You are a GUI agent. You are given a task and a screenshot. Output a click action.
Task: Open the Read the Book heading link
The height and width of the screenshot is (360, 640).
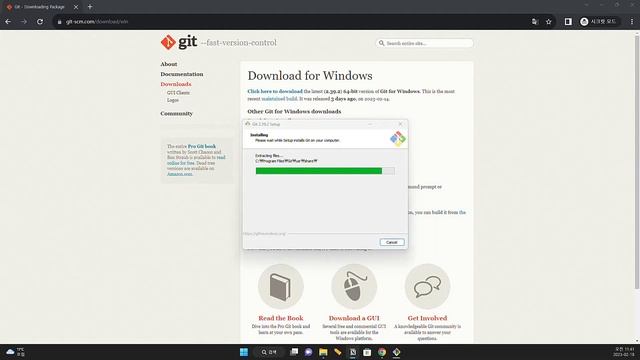pyautogui.click(x=280, y=318)
